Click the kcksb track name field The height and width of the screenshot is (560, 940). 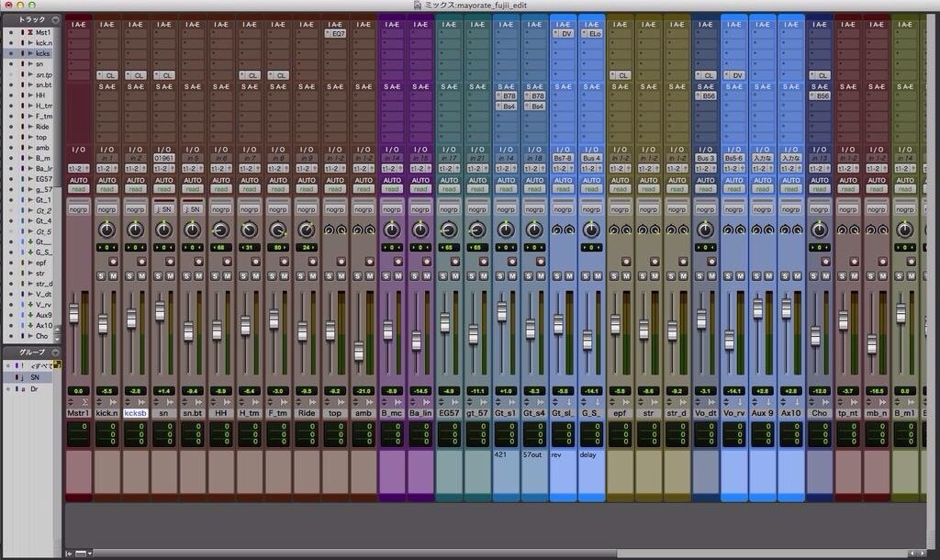[135, 413]
